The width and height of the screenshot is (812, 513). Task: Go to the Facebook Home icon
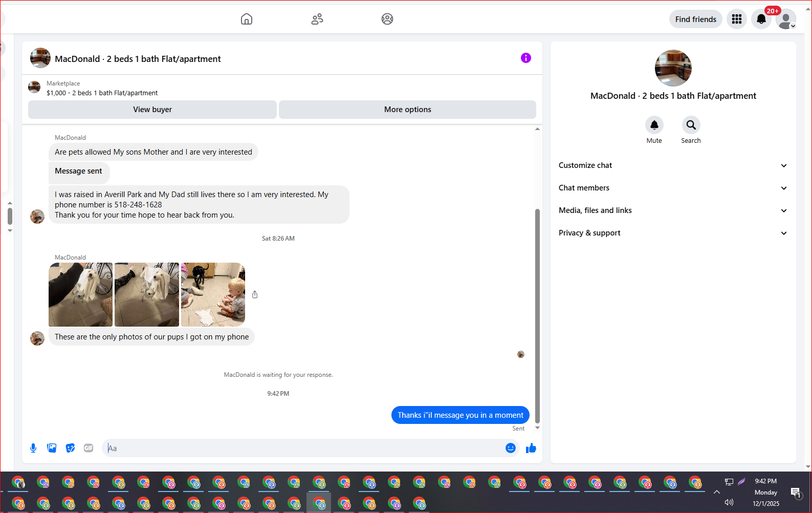click(x=247, y=19)
